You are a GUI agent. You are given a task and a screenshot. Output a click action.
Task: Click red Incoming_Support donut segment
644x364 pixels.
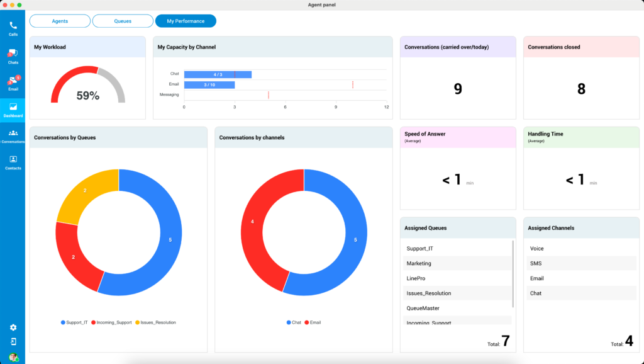coord(74,257)
